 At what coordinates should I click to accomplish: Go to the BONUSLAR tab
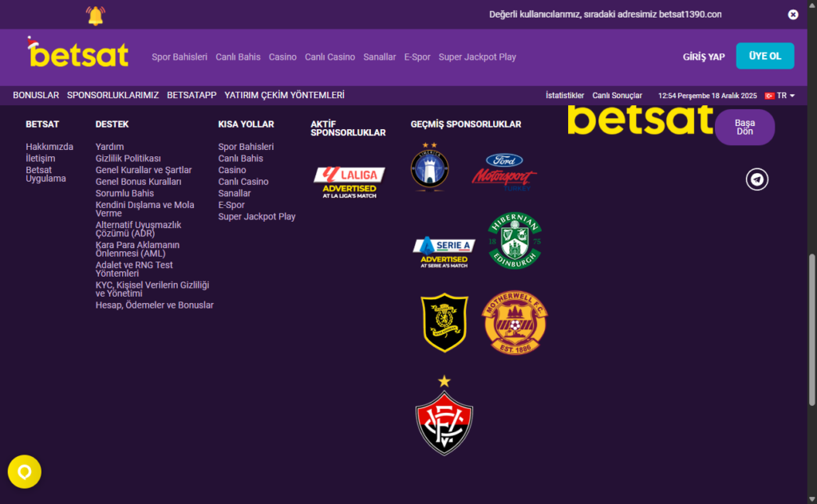point(36,95)
